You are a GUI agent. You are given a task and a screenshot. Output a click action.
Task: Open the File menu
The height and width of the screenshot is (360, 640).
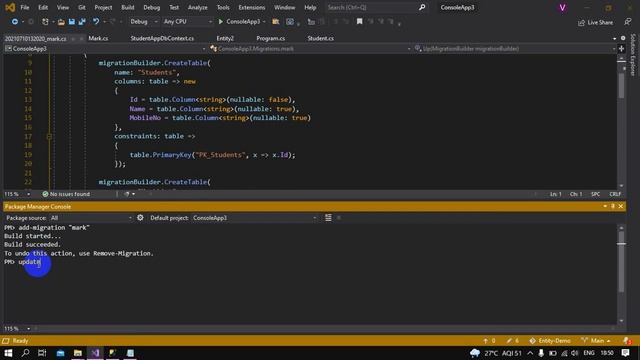(25, 7)
